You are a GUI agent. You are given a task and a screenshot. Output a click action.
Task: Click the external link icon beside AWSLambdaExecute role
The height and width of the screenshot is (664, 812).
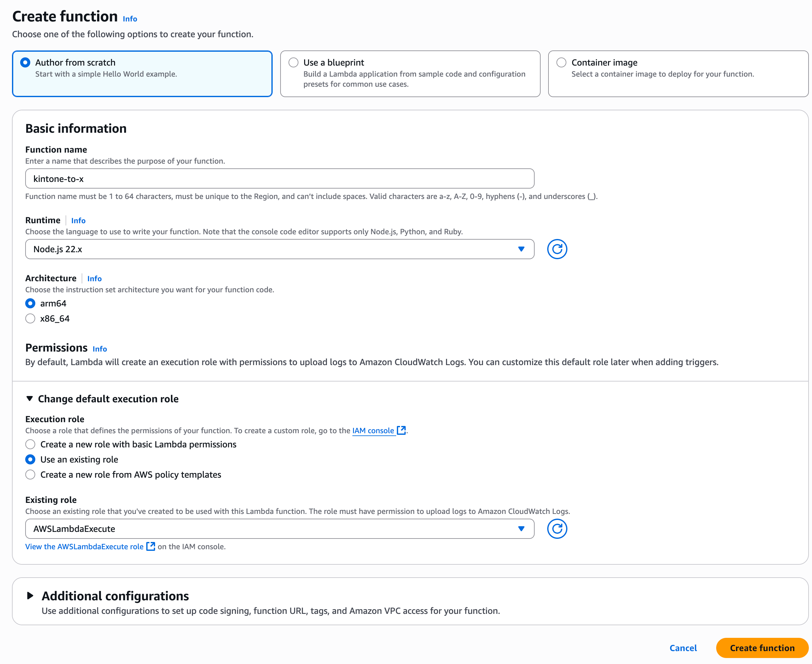151,547
